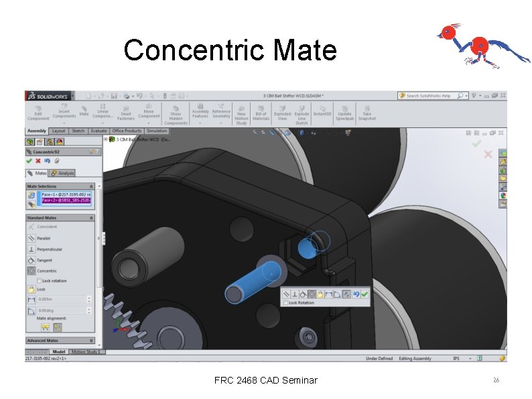Choose the Concentric mate in Standard Mates

click(x=31, y=271)
